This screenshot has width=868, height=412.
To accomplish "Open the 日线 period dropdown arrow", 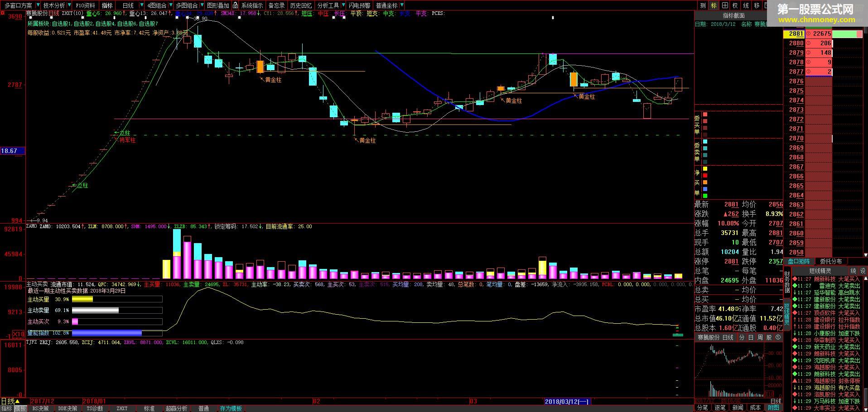I will 141,5.
